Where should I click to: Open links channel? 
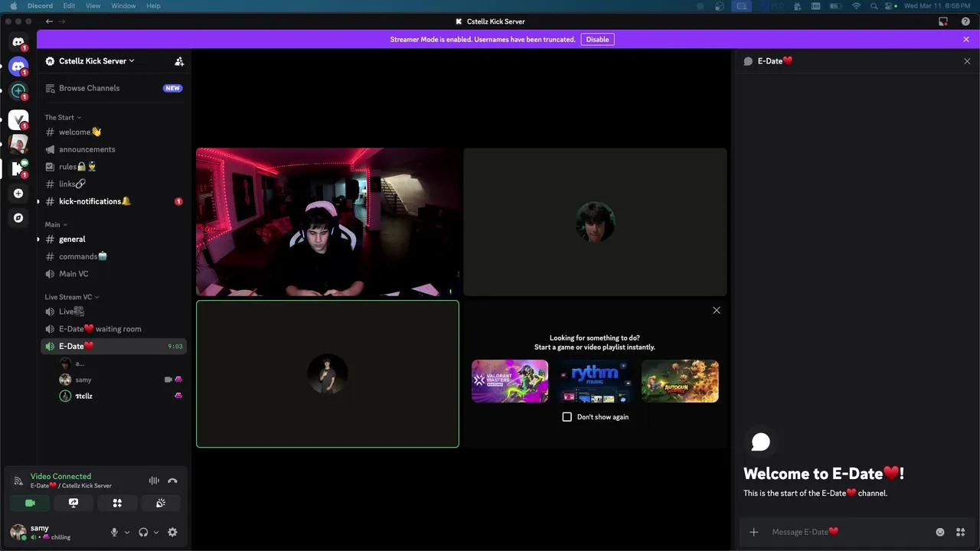tap(113, 184)
